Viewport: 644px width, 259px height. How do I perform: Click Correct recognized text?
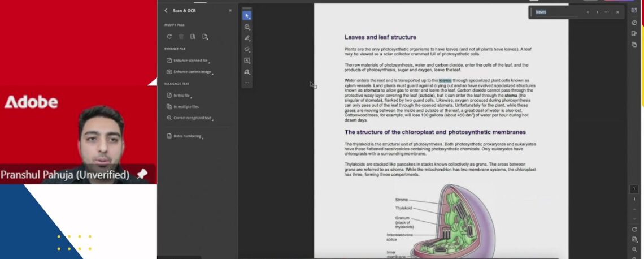coord(189,118)
